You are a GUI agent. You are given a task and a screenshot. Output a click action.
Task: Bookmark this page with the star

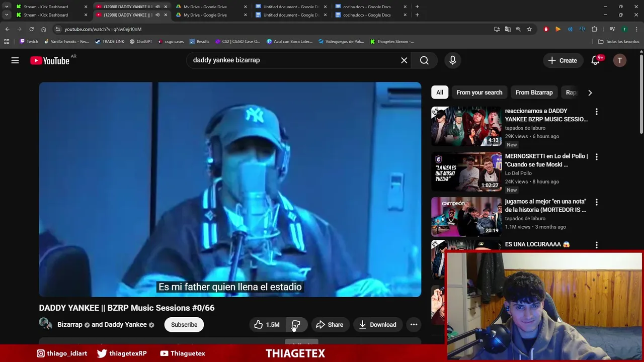pyautogui.click(x=529, y=29)
